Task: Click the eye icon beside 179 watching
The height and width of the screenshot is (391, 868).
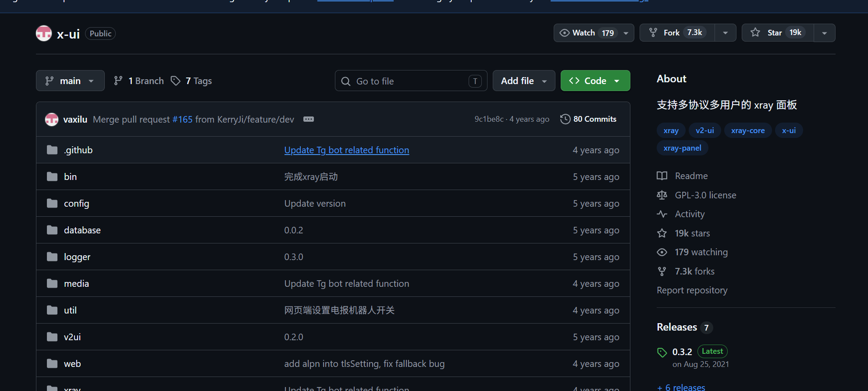Action: click(x=662, y=252)
